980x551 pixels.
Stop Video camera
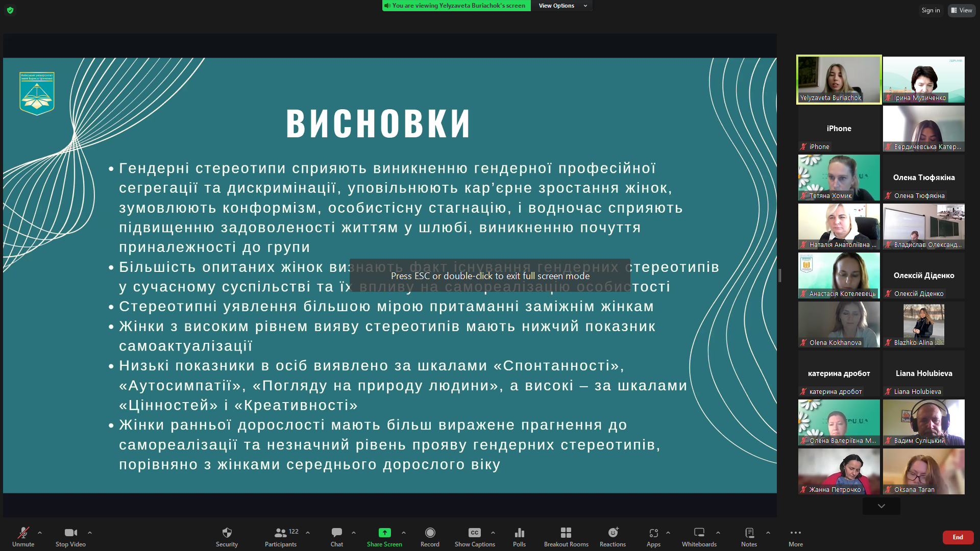(70, 536)
